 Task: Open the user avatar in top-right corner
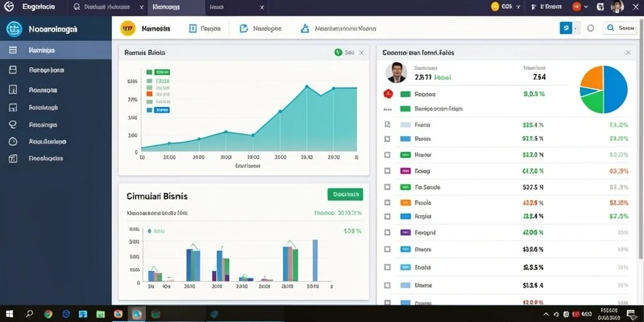click(x=618, y=6)
